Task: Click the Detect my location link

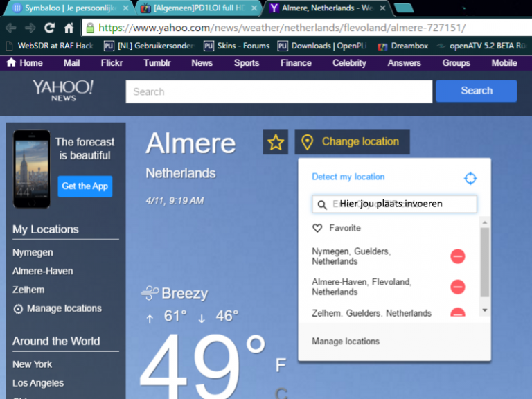Action: [348, 177]
